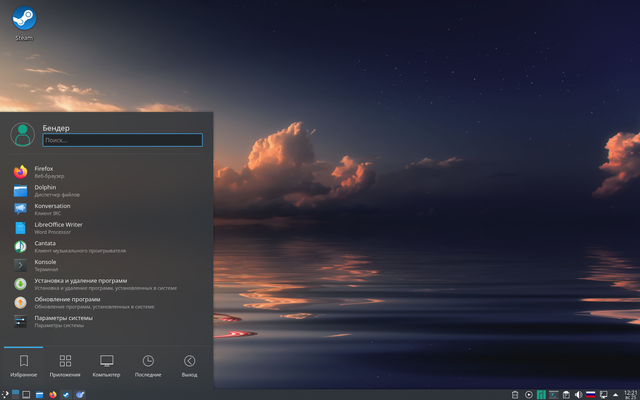Viewport: 640px width, 400px height.
Task: Switch keyboard layout via Russian flag
Action: tap(591, 395)
